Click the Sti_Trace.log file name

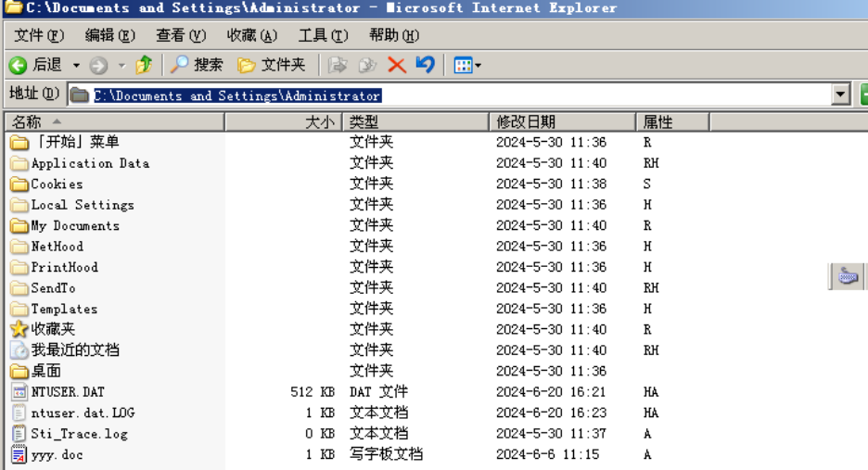tap(80, 434)
